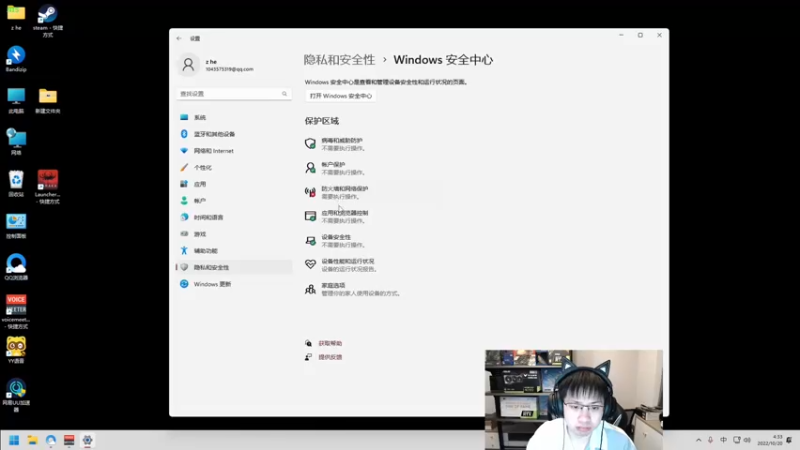Viewport: 800px width, 450px height.
Task: Open 帐户 (Accounts) settings category
Action: (234, 201)
